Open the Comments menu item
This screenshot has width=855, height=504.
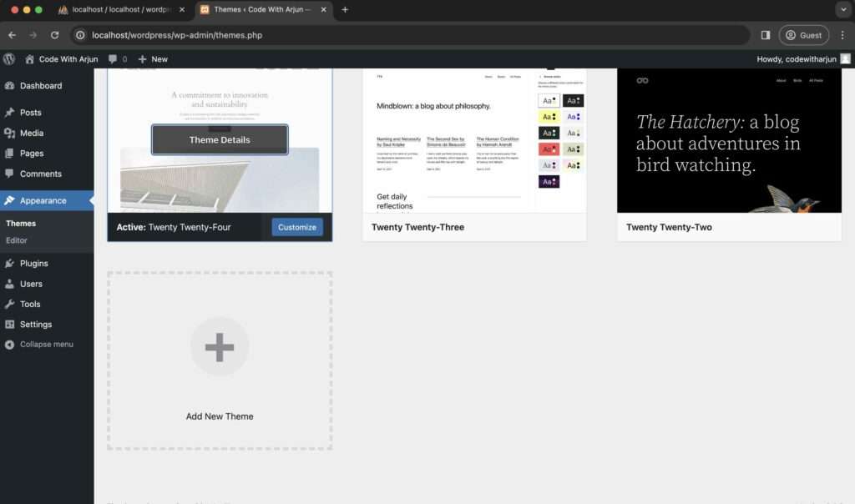[x=47, y=174]
